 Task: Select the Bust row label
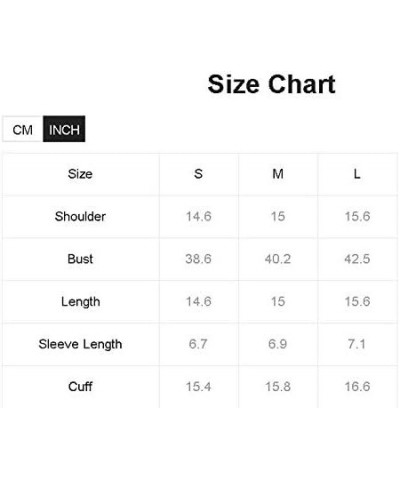pyautogui.click(x=80, y=259)
